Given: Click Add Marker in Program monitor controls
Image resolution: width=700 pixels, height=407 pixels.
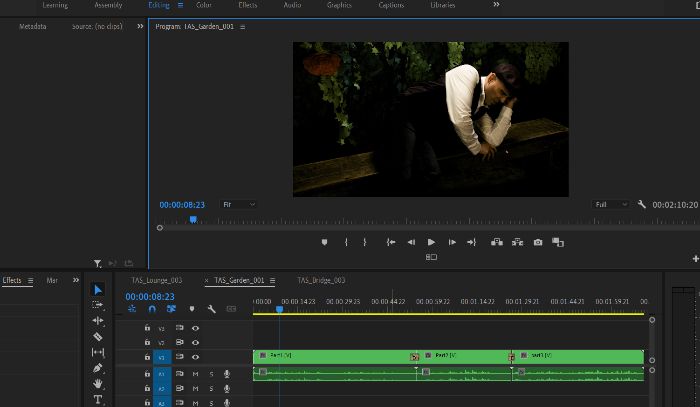Looking at the screenshot, I should [325, 242].
